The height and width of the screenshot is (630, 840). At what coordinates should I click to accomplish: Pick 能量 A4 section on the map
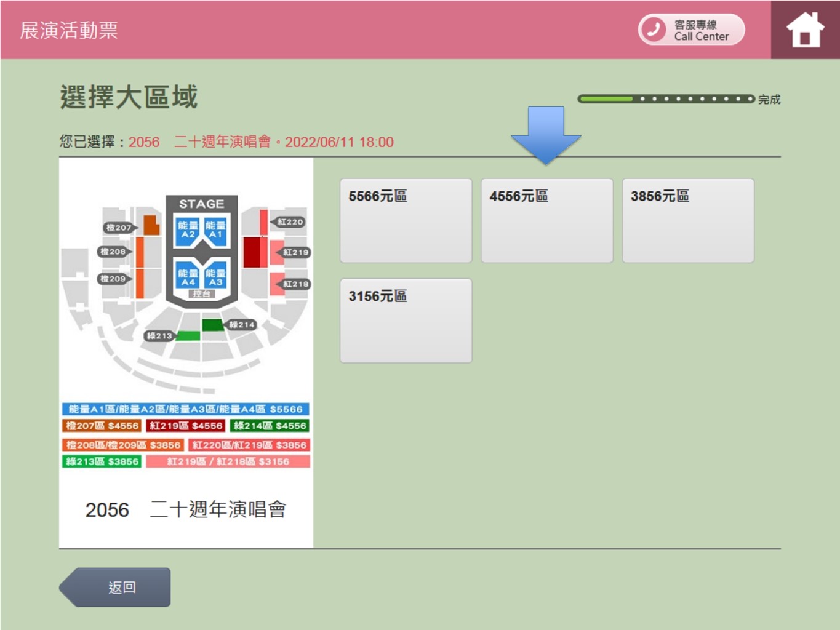188,277
